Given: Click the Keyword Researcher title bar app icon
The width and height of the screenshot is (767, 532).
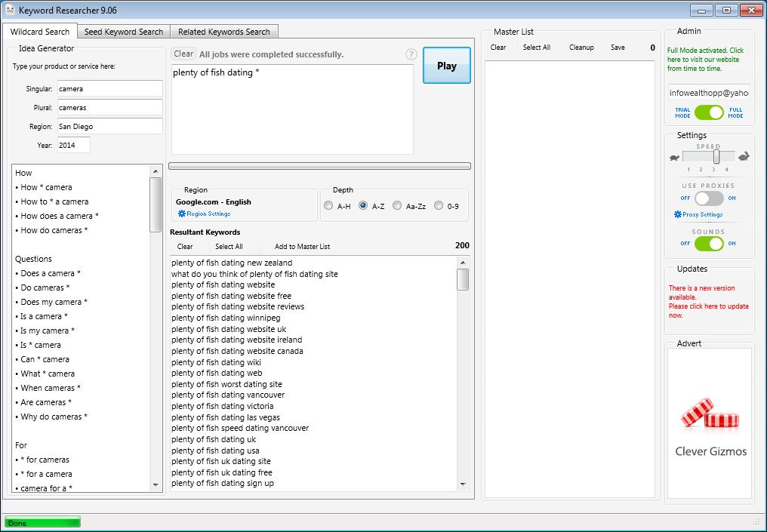Looking at the screenshot, I should point(11,11).
